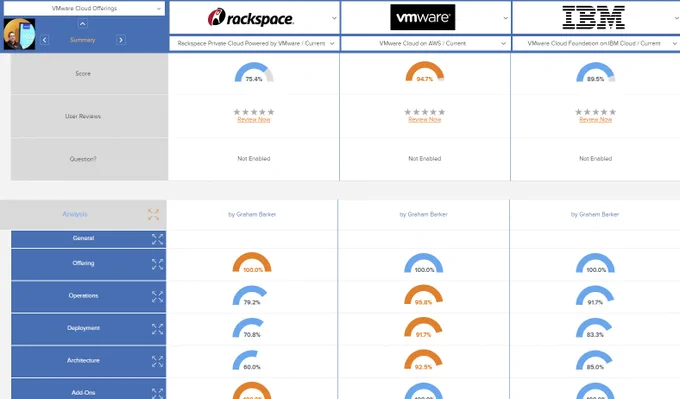Expand the Operations row icon
The height and width of the screenshot is (399, 680).
click(157, 297)
